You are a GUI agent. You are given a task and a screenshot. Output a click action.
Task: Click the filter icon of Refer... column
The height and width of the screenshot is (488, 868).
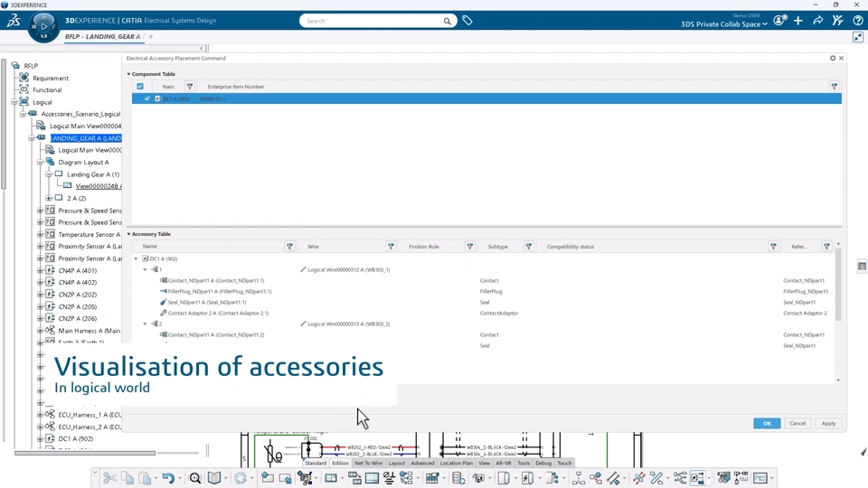826,247
